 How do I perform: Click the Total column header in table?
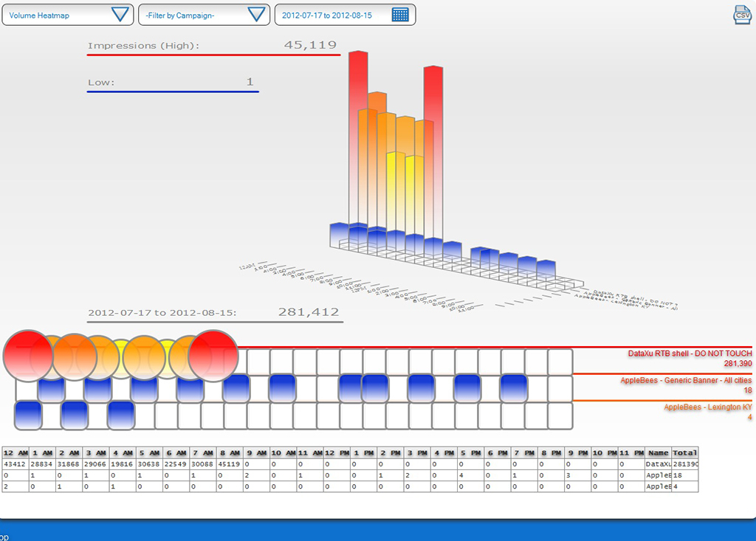(684, 452)
